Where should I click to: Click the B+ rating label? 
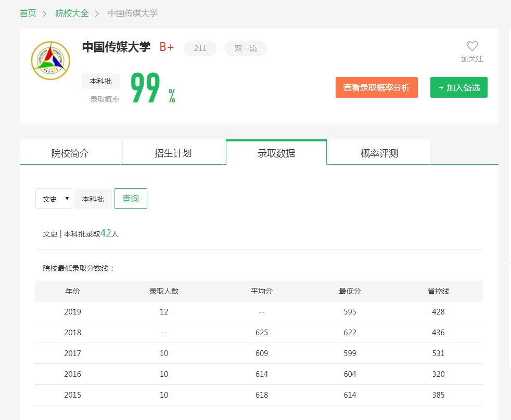(167, 47)
